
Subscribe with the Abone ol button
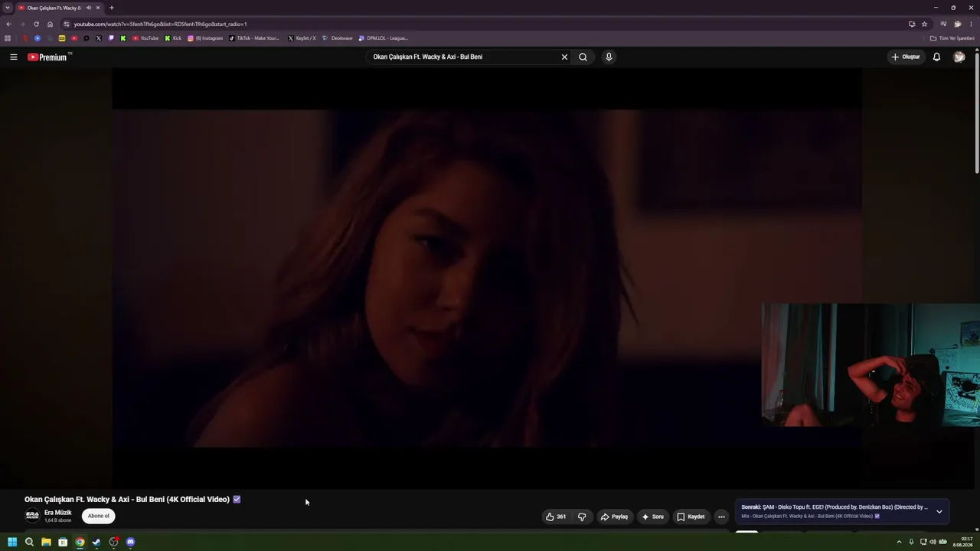(x=98, y=516)
